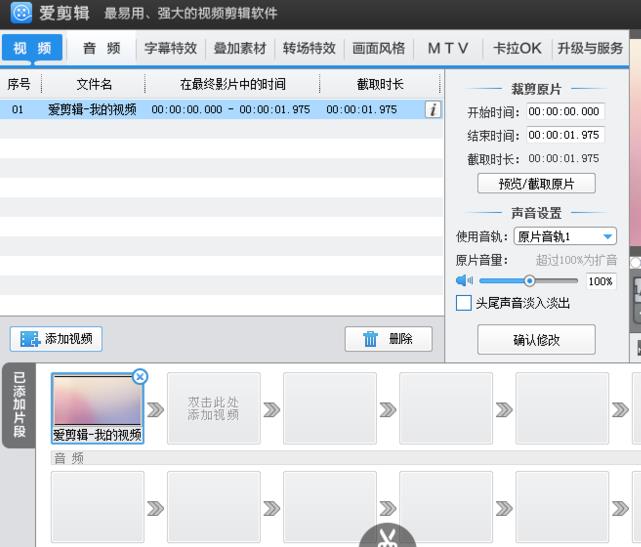The width and height of the screenshot is (641, 547).
Task: Click the 删除 trash delete button
Action: tap(388, 339)
